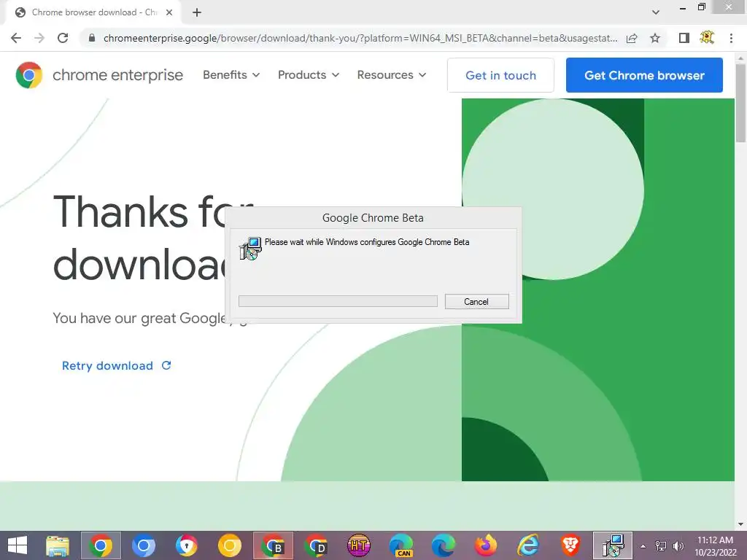
Task: Open the side panel
Action: tap(684, 38)
